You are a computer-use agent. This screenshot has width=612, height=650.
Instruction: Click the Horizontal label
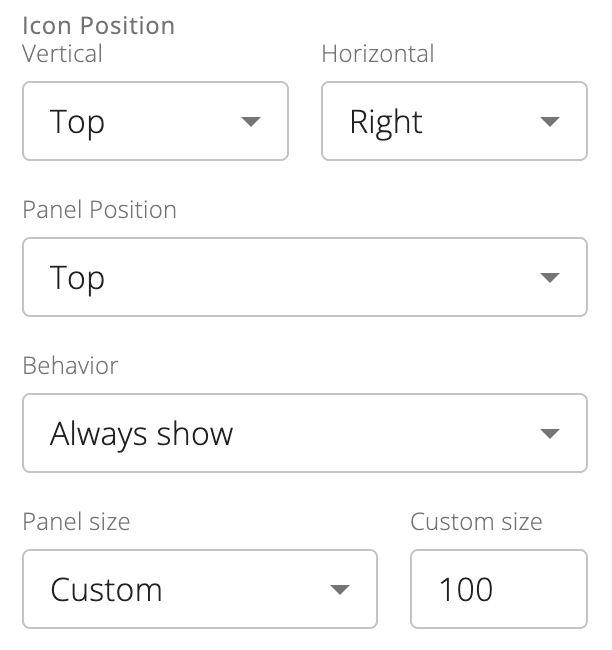(377, 54)
